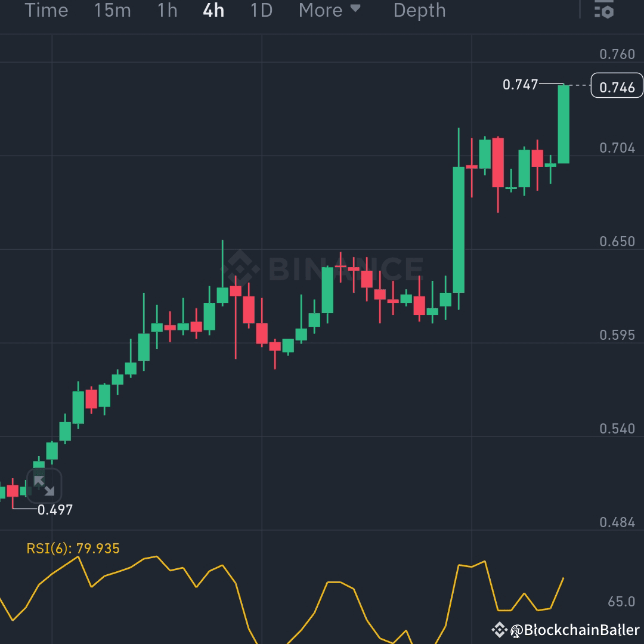Toggle the 4h interval highlight
644x644 pixels.
[x=213, y=10]
